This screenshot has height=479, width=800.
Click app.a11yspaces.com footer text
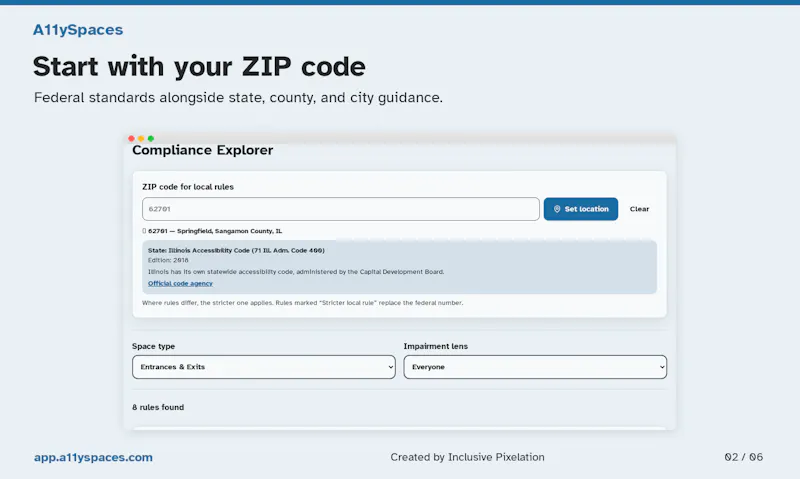[93, 457]
